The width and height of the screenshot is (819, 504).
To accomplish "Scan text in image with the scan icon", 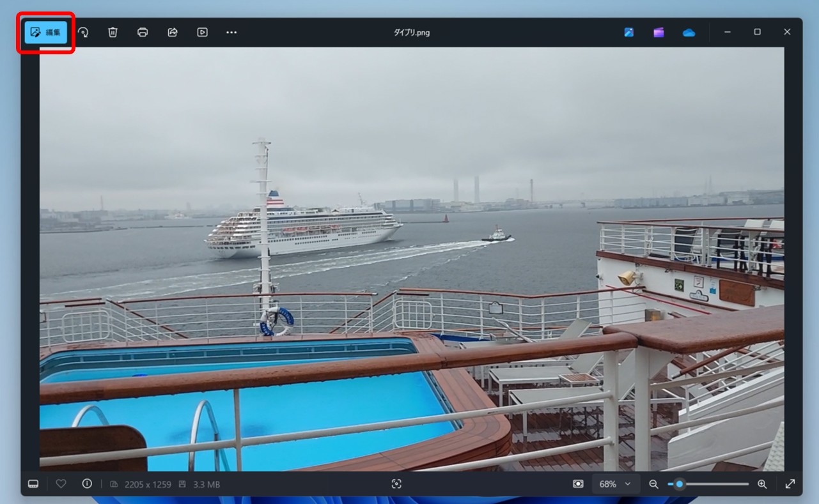I will click(x=396, y=484).
